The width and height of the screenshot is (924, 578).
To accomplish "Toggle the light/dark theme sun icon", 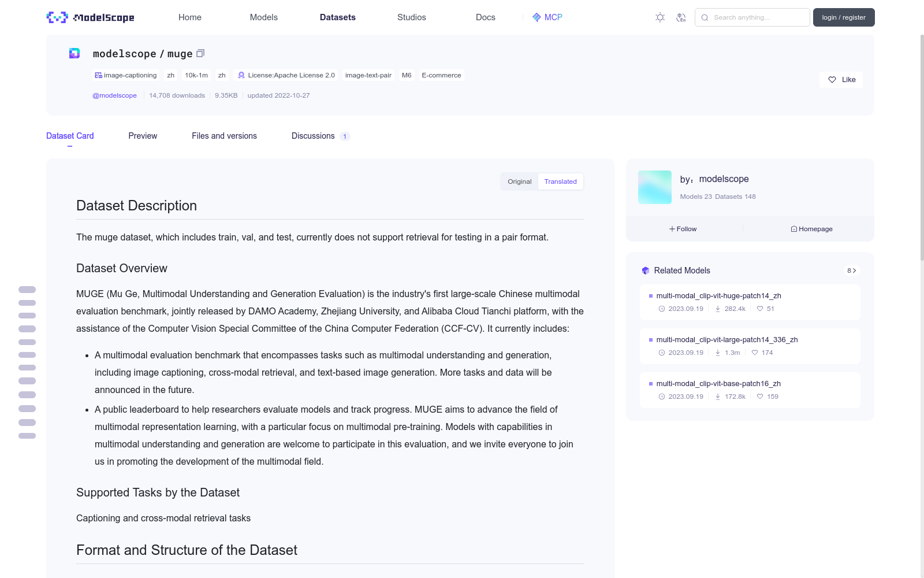I will [660, 17].
